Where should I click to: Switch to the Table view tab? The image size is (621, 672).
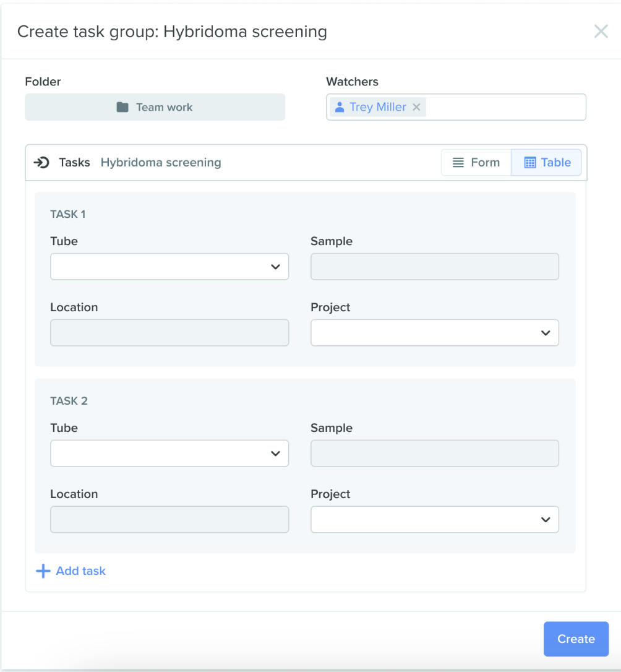coord(547,162)
